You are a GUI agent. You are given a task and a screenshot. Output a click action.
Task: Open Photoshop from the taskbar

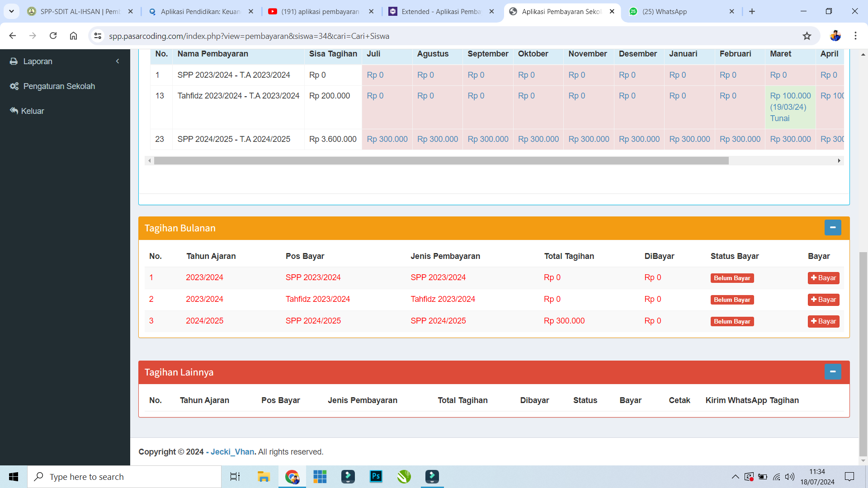click(x=376, y=477)
